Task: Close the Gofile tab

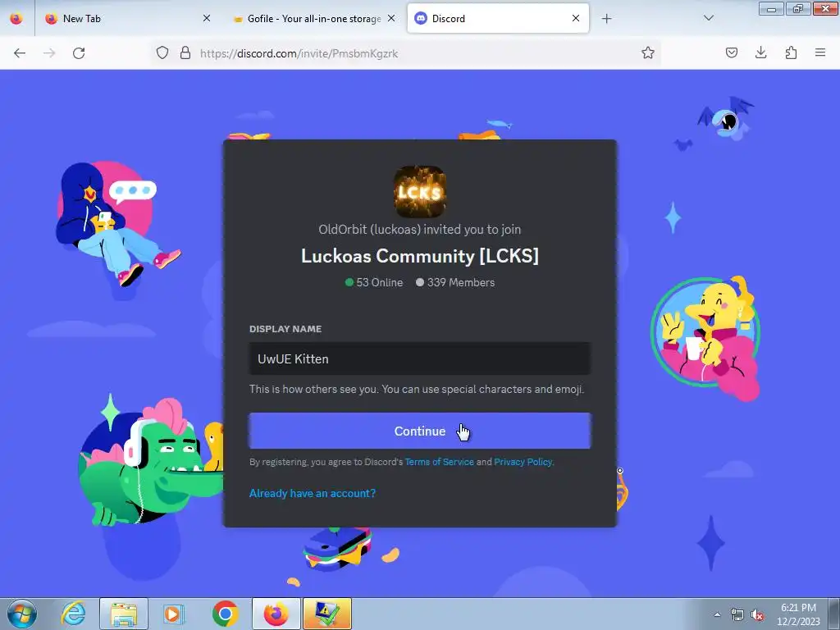Action: point(391,18)
